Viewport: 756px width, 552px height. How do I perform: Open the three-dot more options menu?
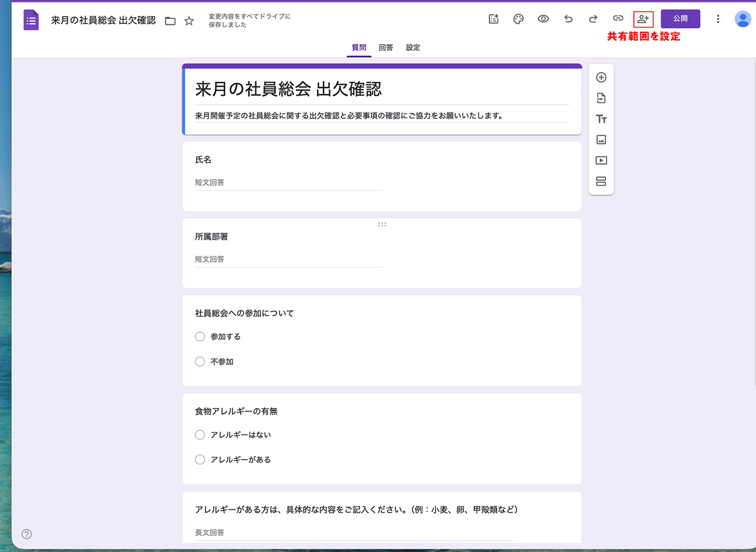click(718, 19)
